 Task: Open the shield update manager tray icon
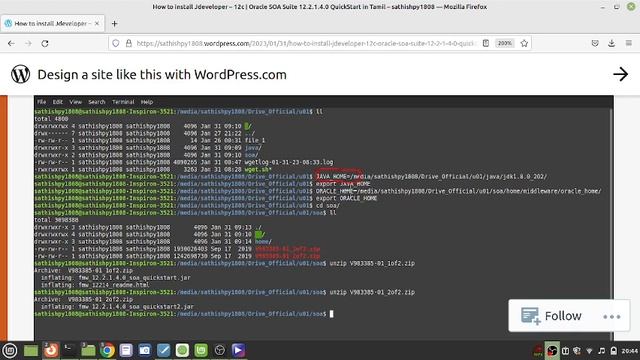point(577,351)
